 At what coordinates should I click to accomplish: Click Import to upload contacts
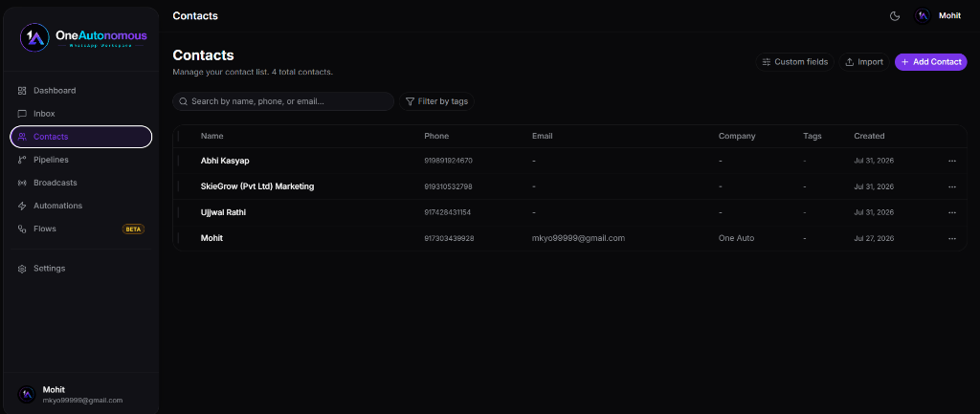(x=864, y=62)
